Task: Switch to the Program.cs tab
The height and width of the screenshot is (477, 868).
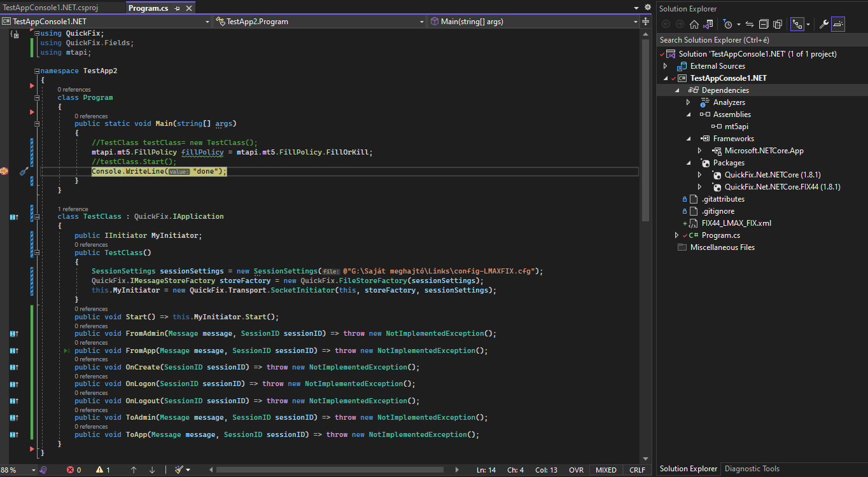Action: 148,8
